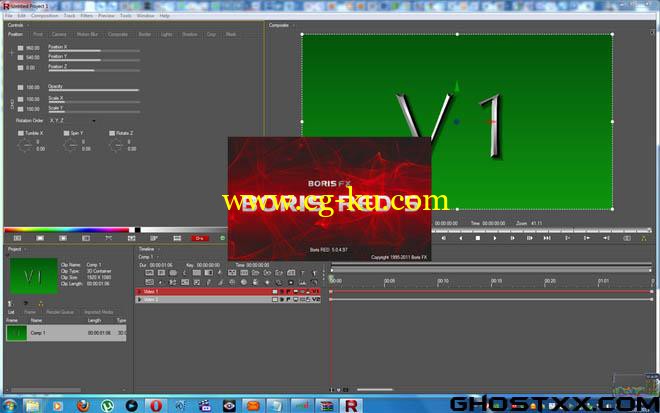Viewport: 660px width, 413px height.
Task: Click the Boris RED taskbar icon
Action: (x=351, y=405)
